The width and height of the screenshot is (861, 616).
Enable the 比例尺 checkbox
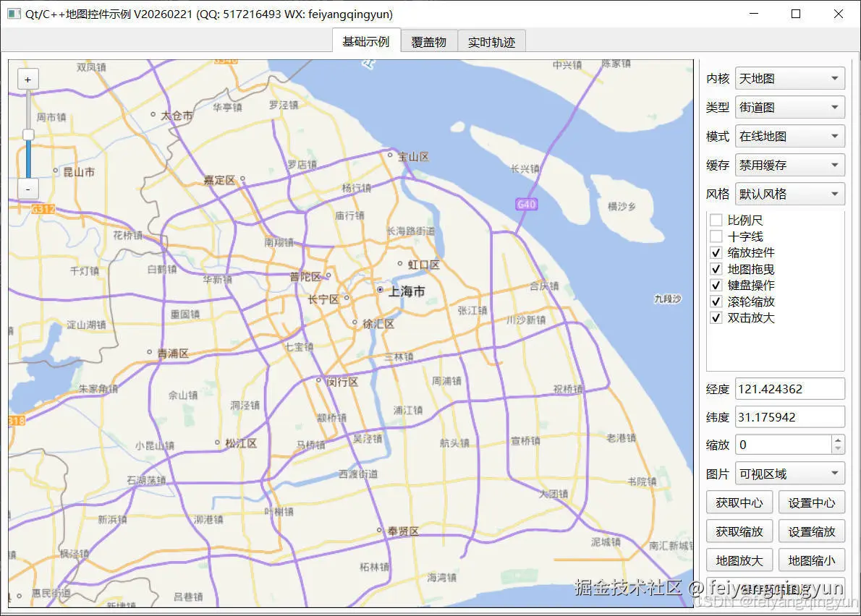[x=716, y=220]
